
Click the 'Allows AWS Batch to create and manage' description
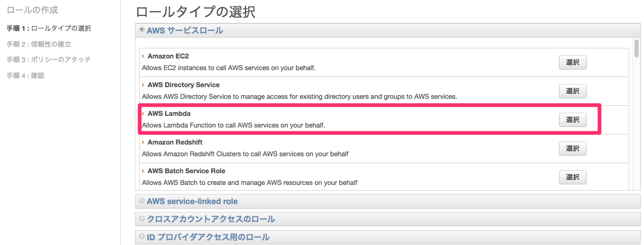(x=249, y=183)
